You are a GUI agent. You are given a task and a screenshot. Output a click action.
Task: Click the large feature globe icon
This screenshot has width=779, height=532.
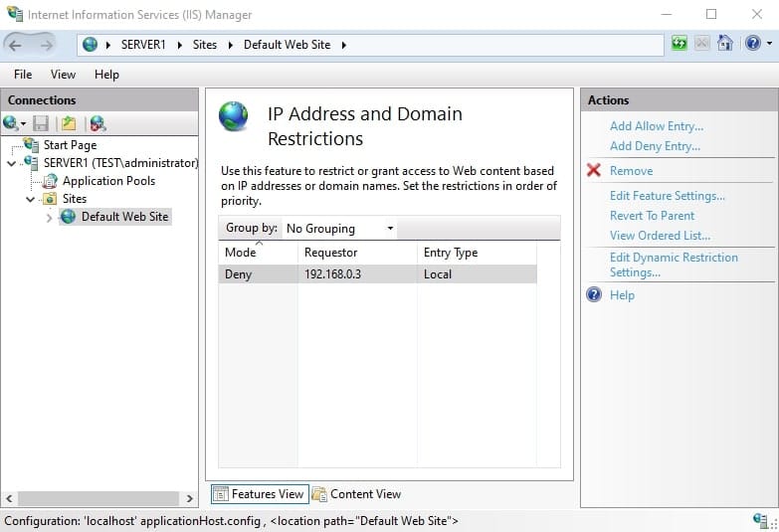coord(234,115)
